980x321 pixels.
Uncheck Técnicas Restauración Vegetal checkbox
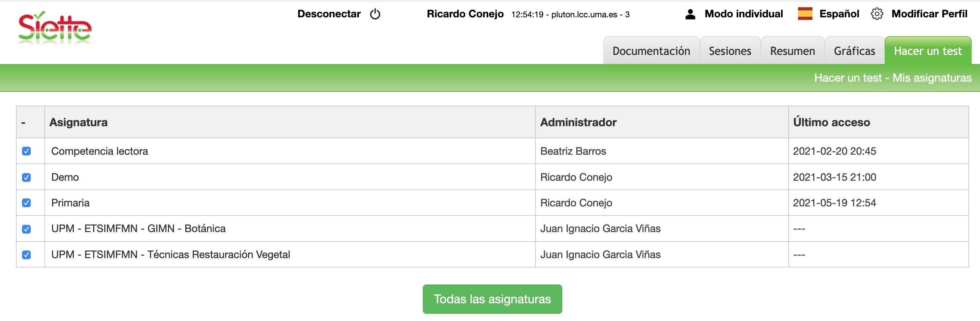(26, 255)
